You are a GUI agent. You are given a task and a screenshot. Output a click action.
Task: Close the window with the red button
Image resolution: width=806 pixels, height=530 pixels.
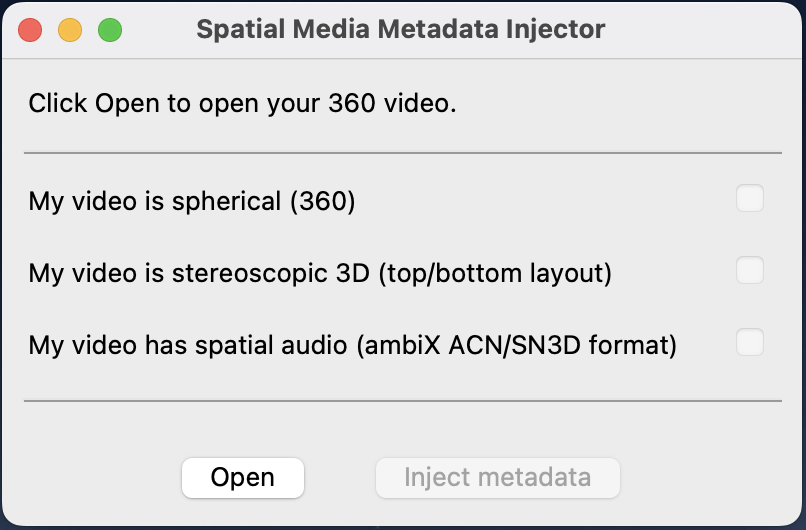click(30, 30)
